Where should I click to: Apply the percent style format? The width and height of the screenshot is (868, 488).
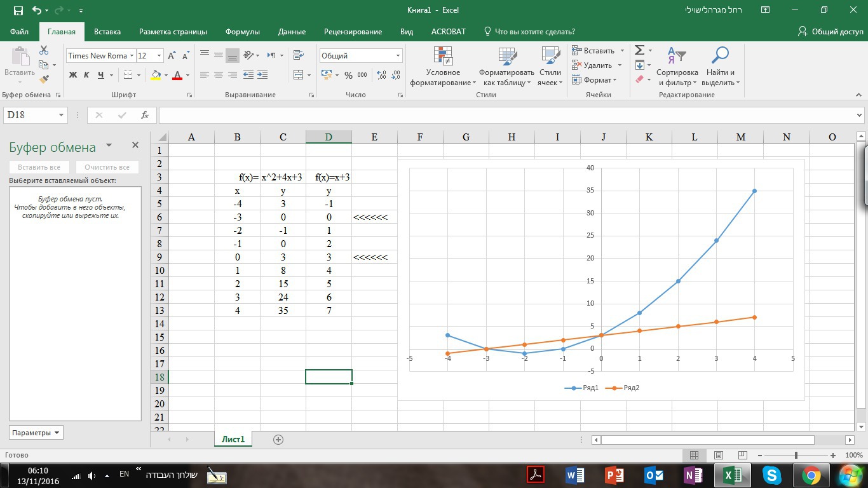coord(348,75)
